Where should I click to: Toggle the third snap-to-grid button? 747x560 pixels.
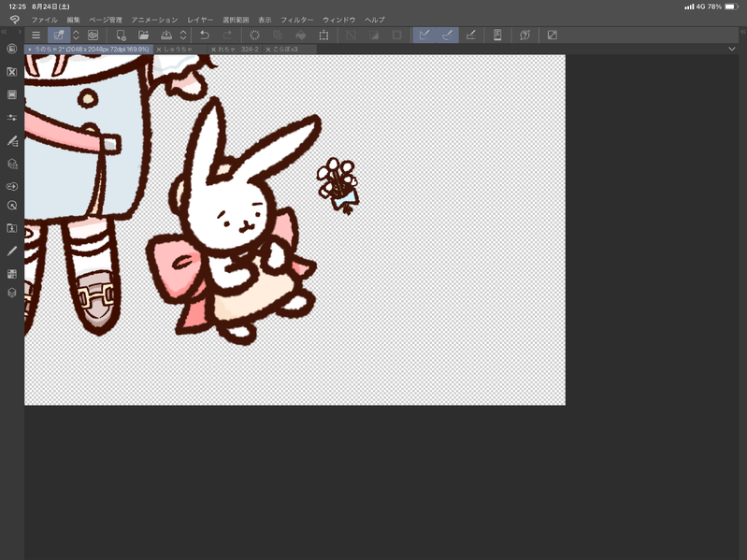[x=471, y=36]
